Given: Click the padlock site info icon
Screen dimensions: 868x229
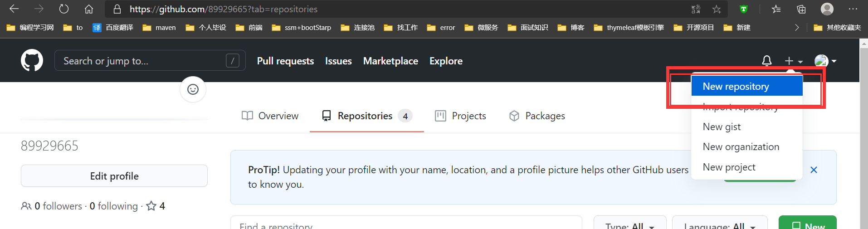Looking at the screenshot, I should [117, 9].
